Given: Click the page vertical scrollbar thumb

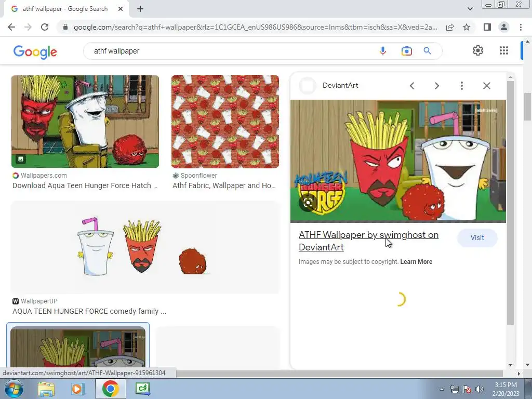Looking at the screenshot, I should [527, 107].
